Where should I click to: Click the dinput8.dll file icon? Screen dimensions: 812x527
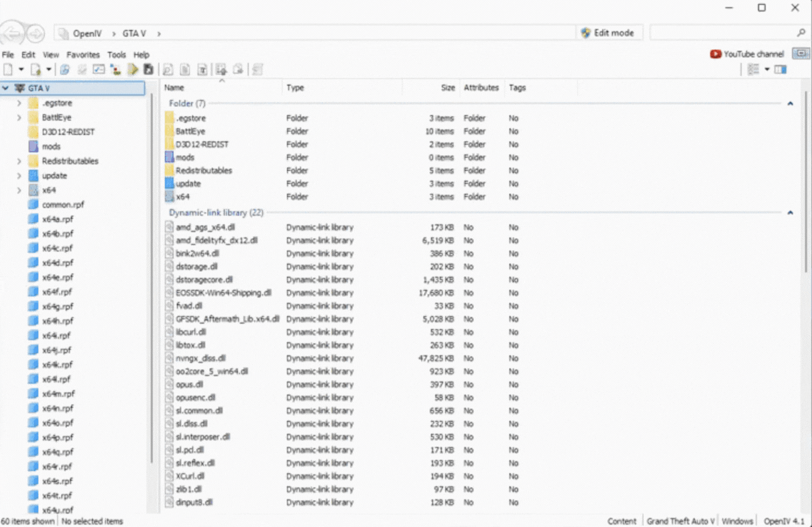(169, 502)
